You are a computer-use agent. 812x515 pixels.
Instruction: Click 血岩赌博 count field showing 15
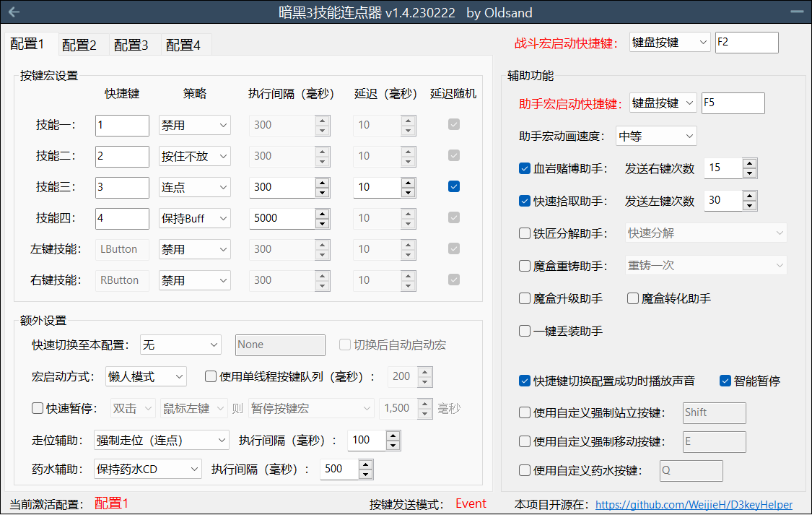coord(723,168)
